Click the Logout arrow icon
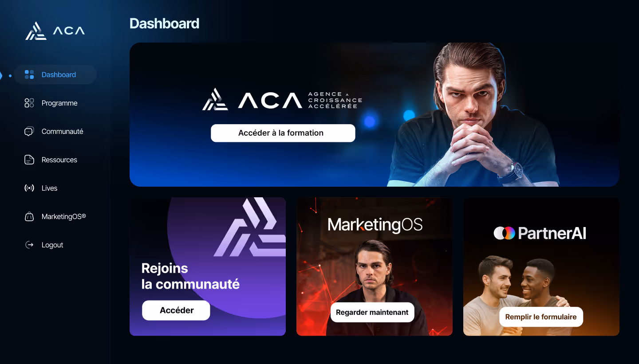This screenshot has width=639, height=364. pyautogui.click(x=29, y=245)
